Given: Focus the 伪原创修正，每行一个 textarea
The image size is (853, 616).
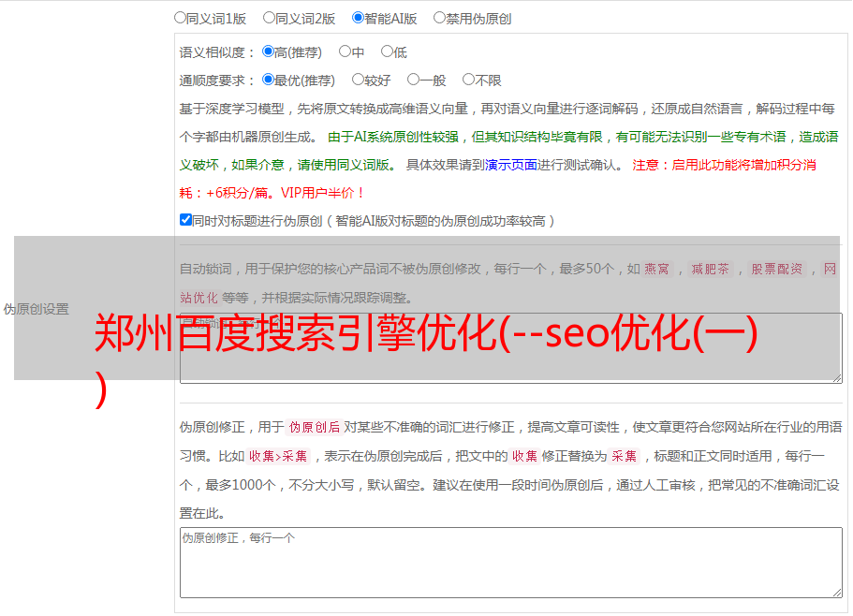Looking at the screenshot, I should coord(511,563).
